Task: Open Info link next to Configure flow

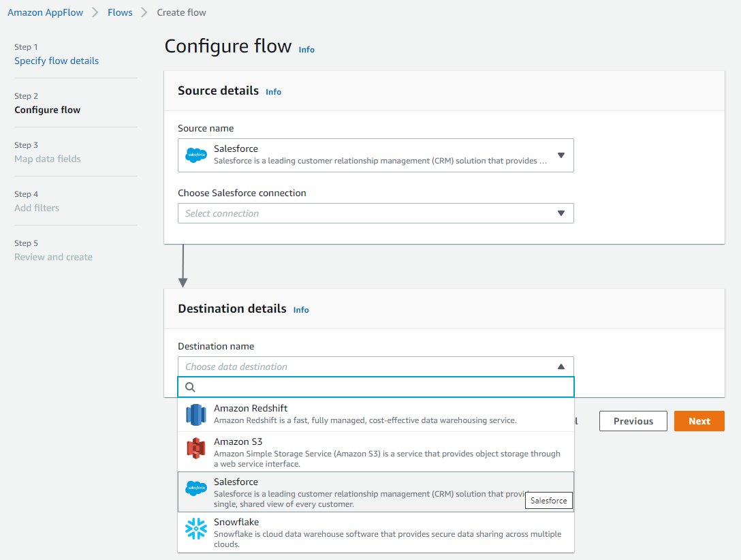Action: [x=306, y=50]
